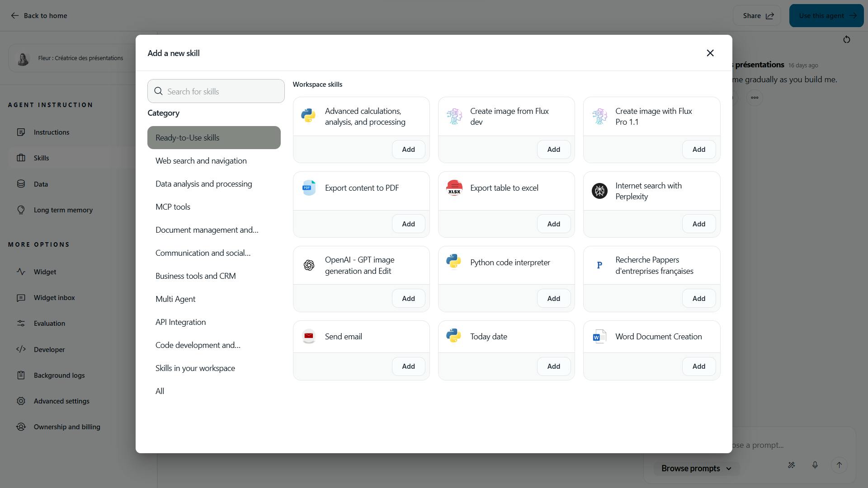The image size is (868, 488).
Task: Select the MCP tools category
Action: point(173,206)
